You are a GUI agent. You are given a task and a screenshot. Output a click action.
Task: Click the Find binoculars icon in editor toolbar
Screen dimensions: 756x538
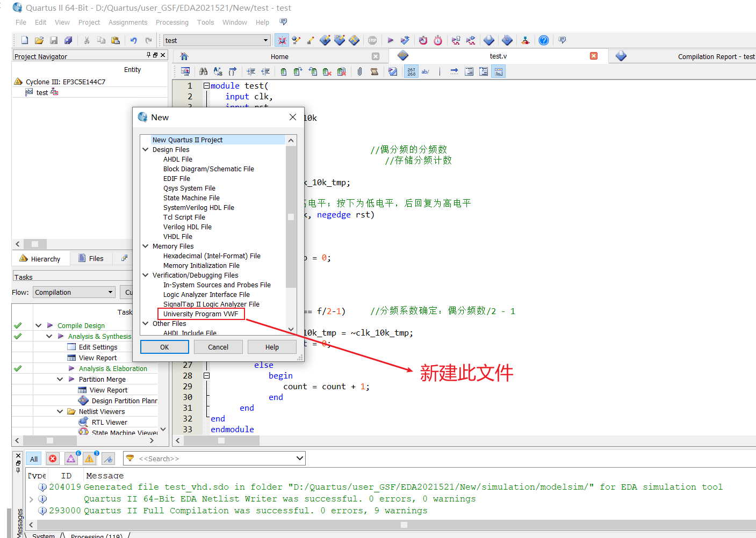coord(203,71)
